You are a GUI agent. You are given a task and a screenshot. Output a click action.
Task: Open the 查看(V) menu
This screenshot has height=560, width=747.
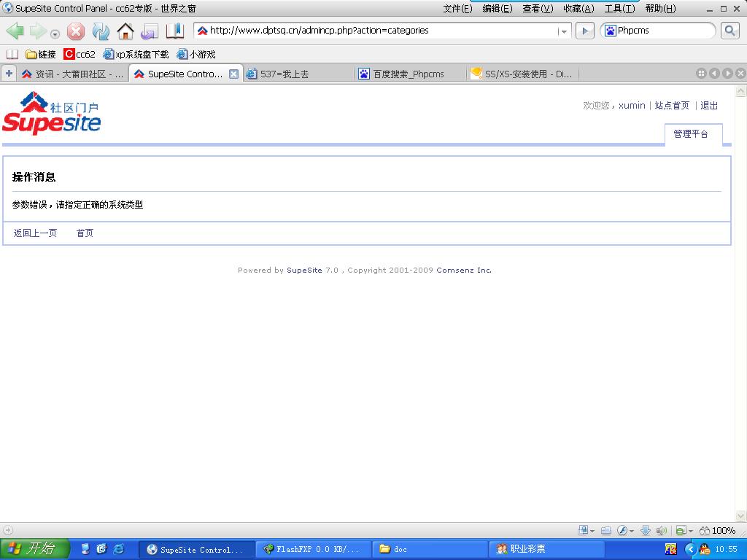pyautogui.click(x=538, y=9)
